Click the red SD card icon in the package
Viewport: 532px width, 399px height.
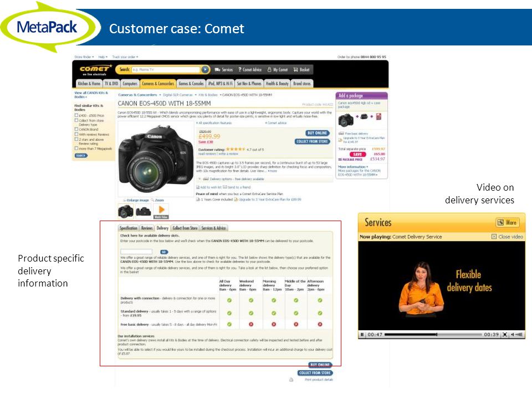[x=378, y=116]
